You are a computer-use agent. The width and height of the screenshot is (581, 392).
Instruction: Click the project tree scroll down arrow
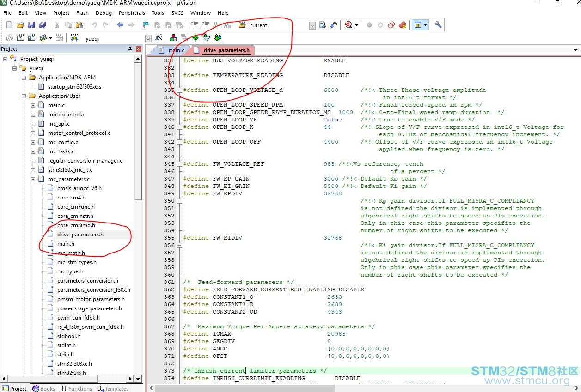click(x=138, y=379)
